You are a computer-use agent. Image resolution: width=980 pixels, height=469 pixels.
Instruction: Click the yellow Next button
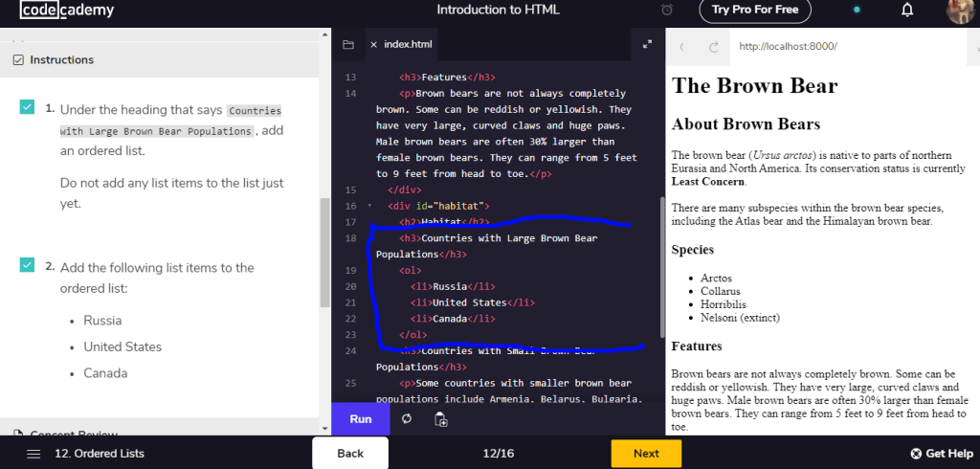(x=646, y=453)
